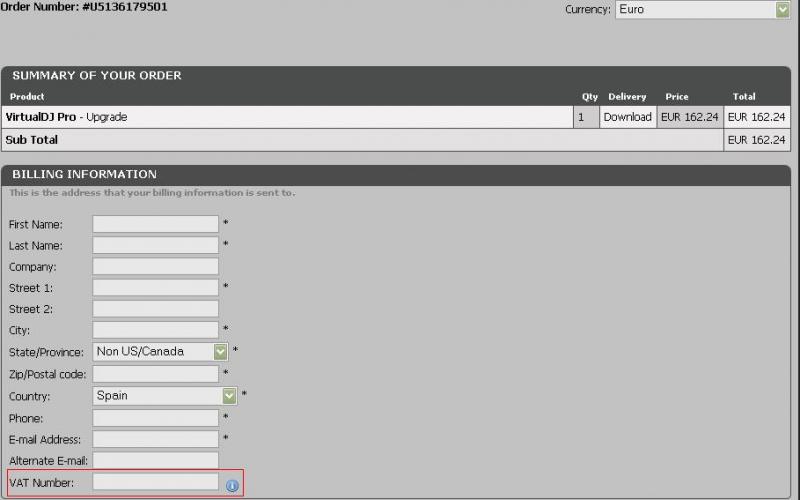
Task: Click the Qty column header
Action: [590, 96]
